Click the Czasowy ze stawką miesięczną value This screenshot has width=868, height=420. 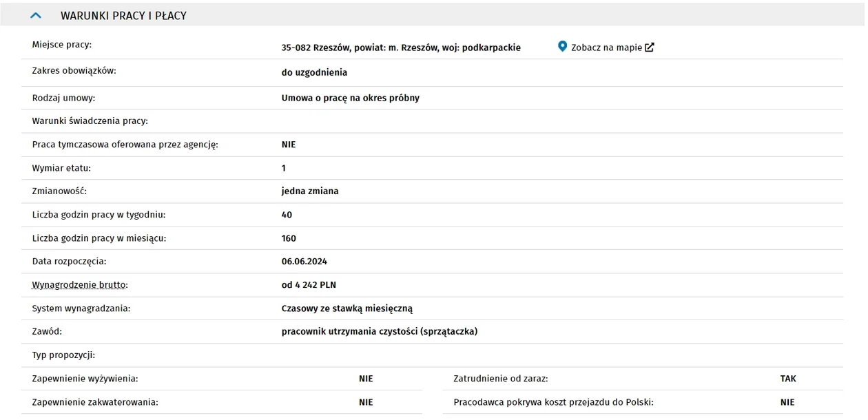pos(347,308)
